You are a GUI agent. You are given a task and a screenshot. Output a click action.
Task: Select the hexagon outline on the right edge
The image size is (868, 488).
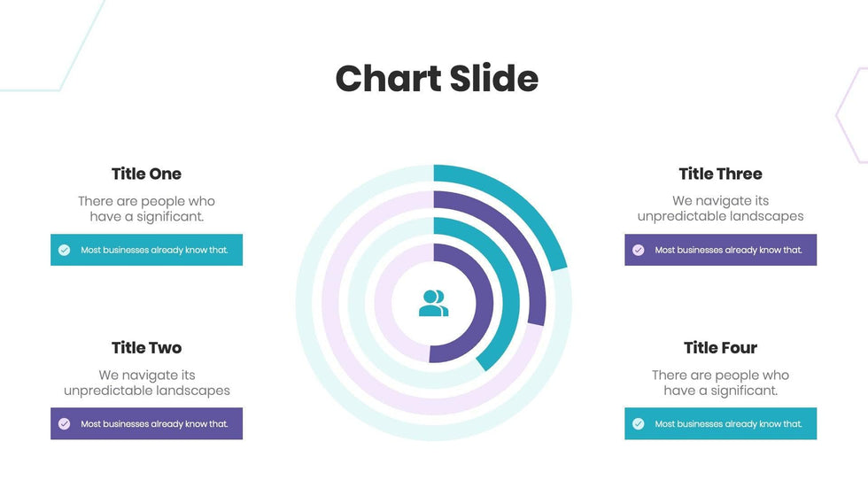click(850, 115)
